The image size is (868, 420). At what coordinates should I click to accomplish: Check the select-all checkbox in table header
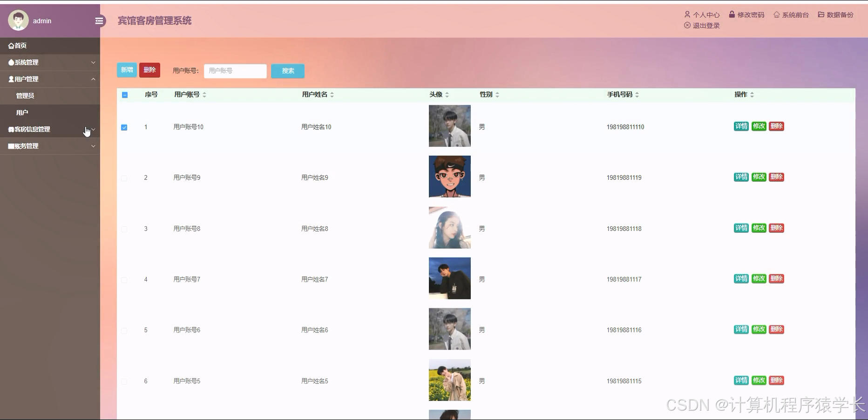coord(124,95)
